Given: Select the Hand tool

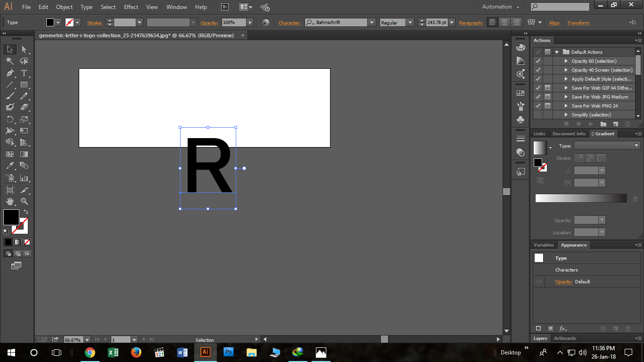Looking at the screenshot, I should [10, 201].
